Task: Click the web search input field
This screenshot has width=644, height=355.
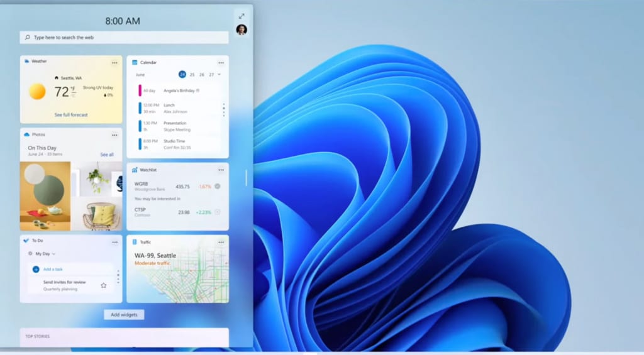Action: click(124, 37)
